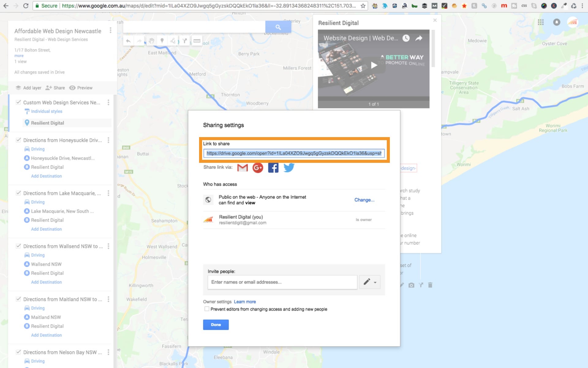Open Nelson Bay NSW directions layer options
Image resolution: width=588 pixels, height=368 pixels.
click(x=108, y=352)
